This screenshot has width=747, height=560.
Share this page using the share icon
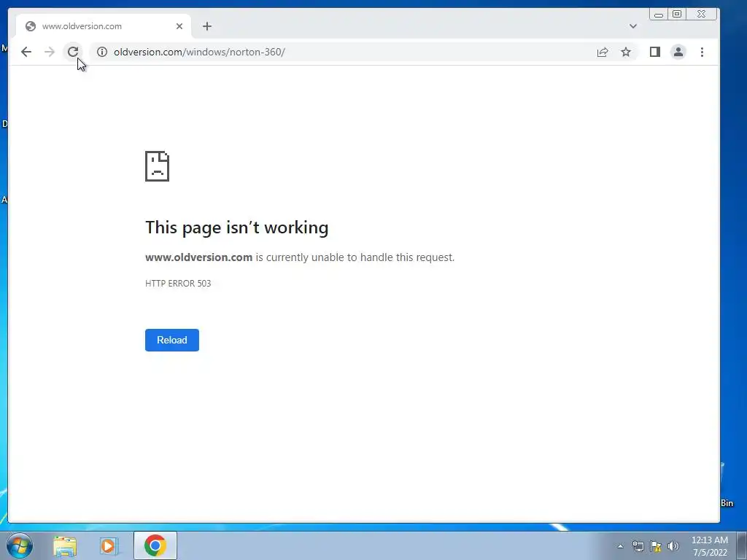click(603, 52)
